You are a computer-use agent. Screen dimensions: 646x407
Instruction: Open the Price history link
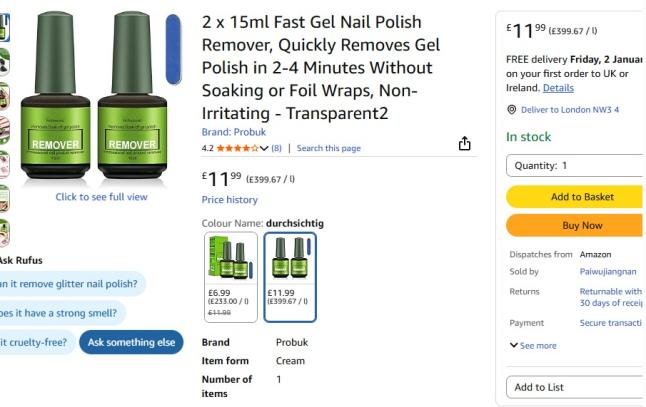tap(229, 200)
